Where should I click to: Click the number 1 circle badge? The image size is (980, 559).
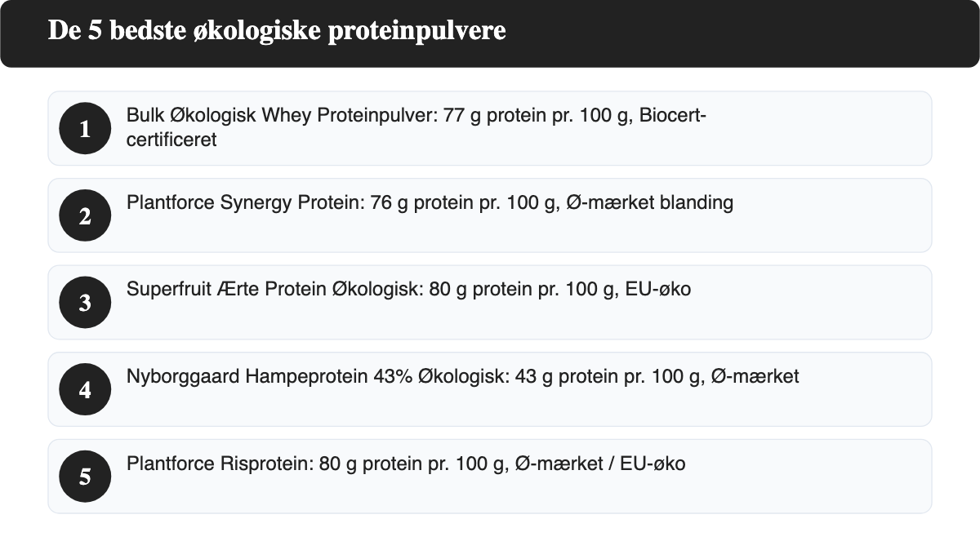click(85, 128)
